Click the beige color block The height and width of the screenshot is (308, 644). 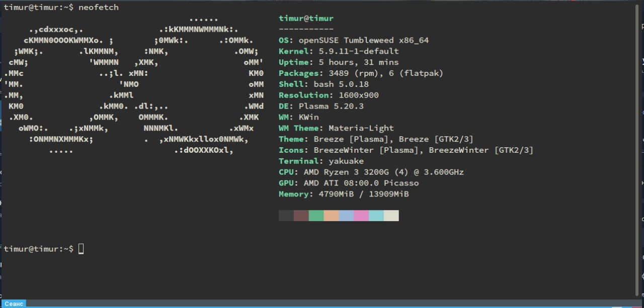(x=391, y=216)
